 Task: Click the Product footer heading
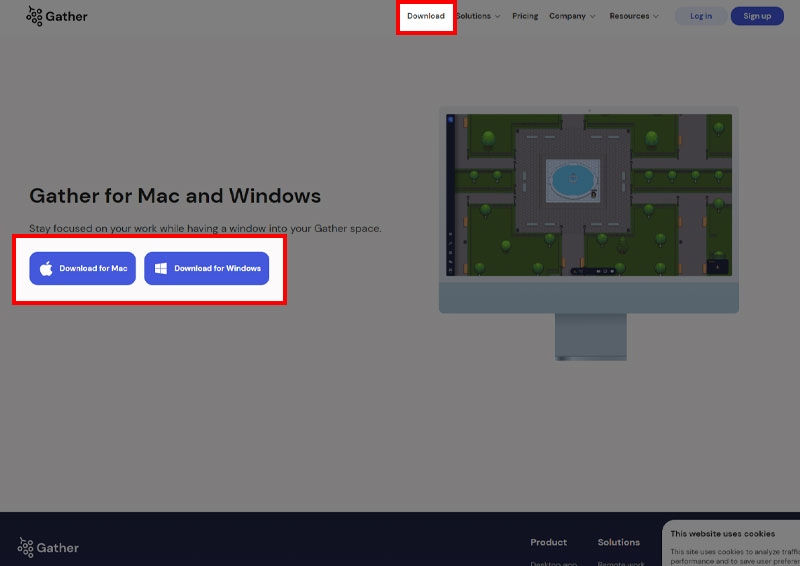pos(548,542)
